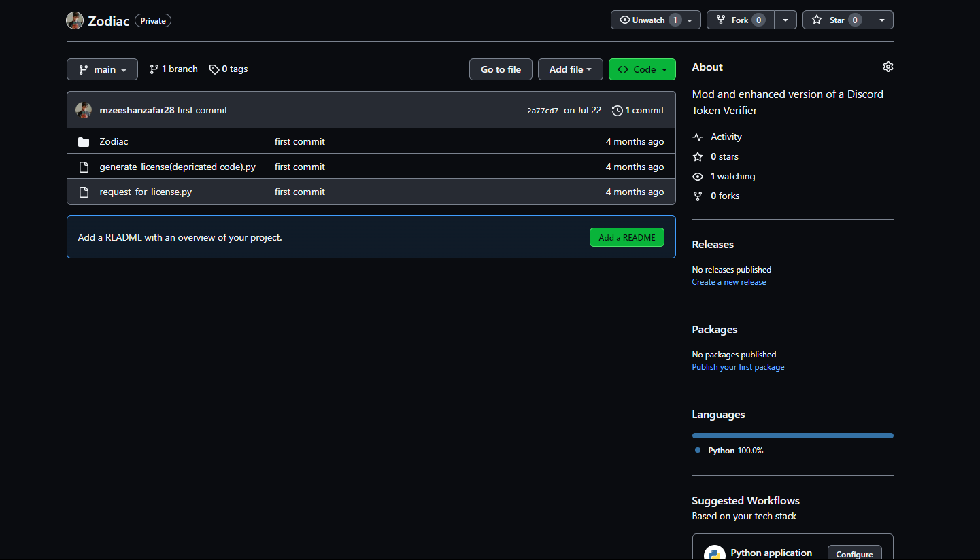The image size is (980, 560).
Task: Click the repository description text
Action: coord(788,102)
